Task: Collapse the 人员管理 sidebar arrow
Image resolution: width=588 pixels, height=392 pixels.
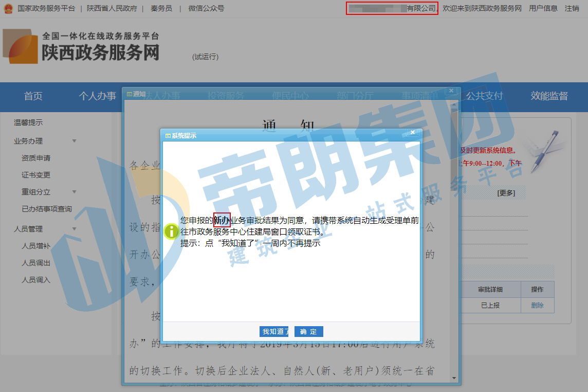Action: pyautogui.click(x=74, y=228)
